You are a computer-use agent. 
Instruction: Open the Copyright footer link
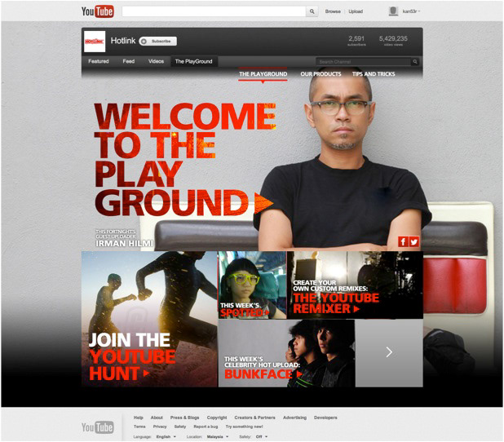(x=217, y=418)
